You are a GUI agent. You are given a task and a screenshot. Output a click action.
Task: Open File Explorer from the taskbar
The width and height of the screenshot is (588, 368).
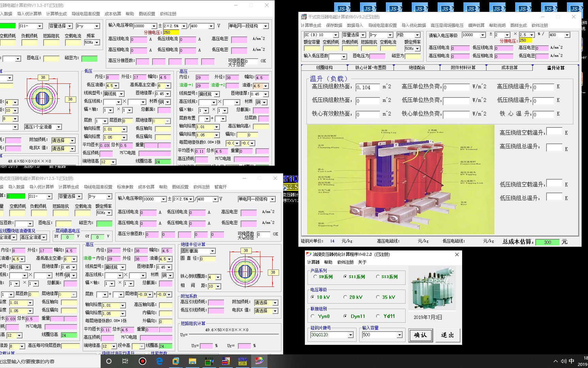[x=192, y=361]
